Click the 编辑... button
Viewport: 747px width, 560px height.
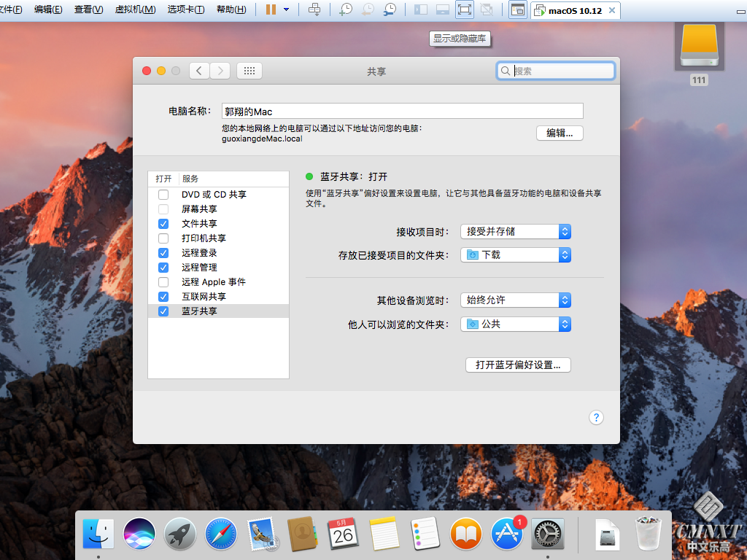tap(560, 133)
